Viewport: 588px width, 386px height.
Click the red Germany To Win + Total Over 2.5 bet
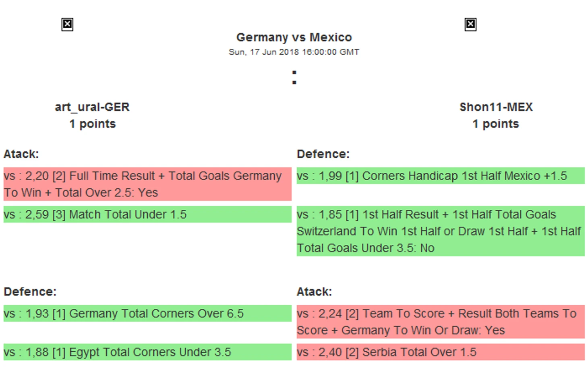tap(147, 184)
